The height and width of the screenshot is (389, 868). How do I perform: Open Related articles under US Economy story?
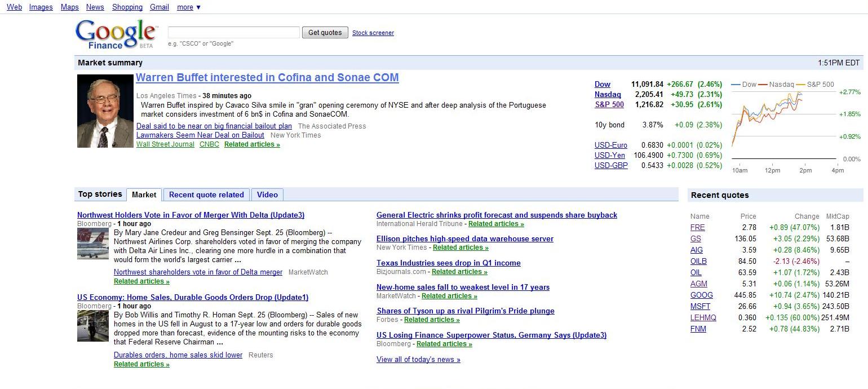pyautogui.click(x=141, y=364)
